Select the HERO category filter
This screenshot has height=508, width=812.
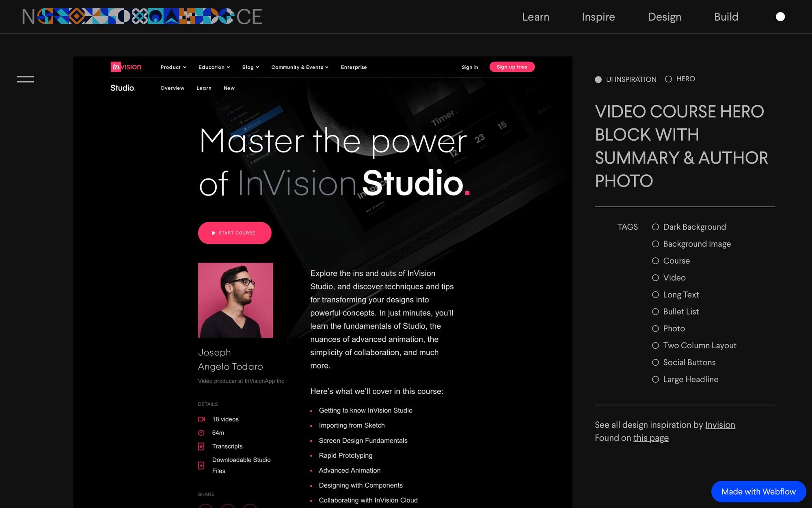tap(685, 79)
